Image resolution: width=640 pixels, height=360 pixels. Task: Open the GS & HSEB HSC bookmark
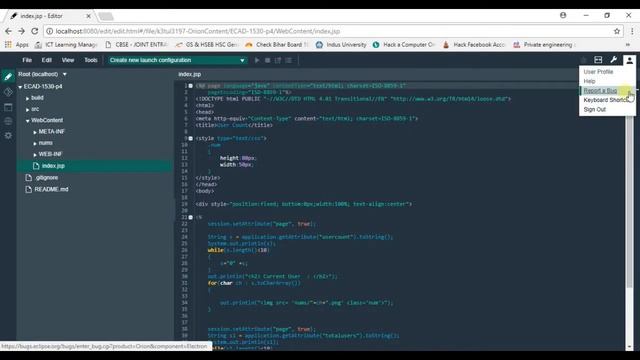coord(207,44)
